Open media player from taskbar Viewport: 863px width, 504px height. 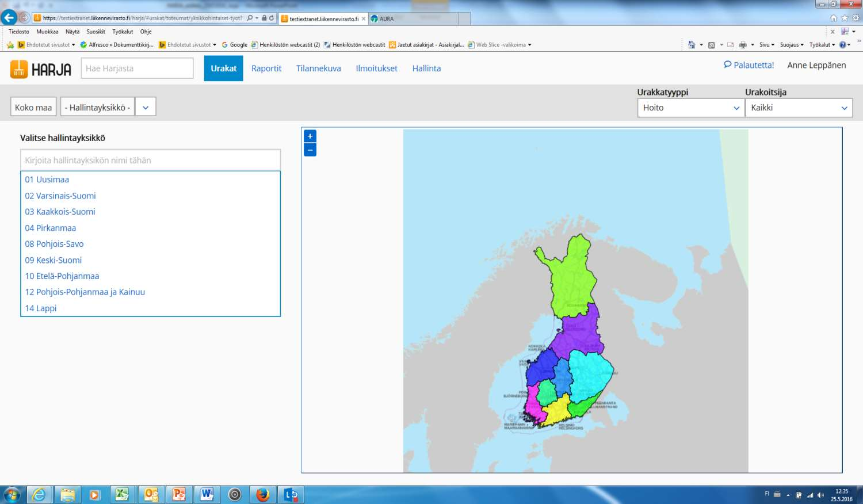[95, 494]
